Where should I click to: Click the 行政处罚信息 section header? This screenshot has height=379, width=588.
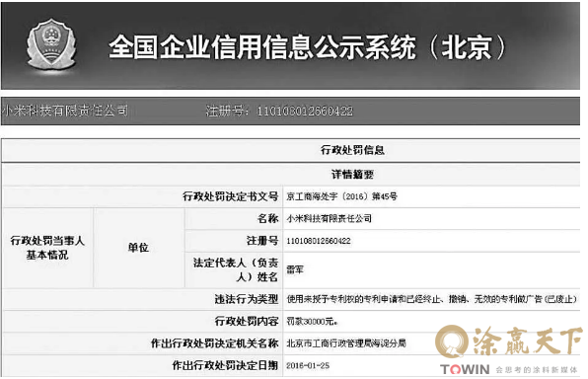click(352, 150)
